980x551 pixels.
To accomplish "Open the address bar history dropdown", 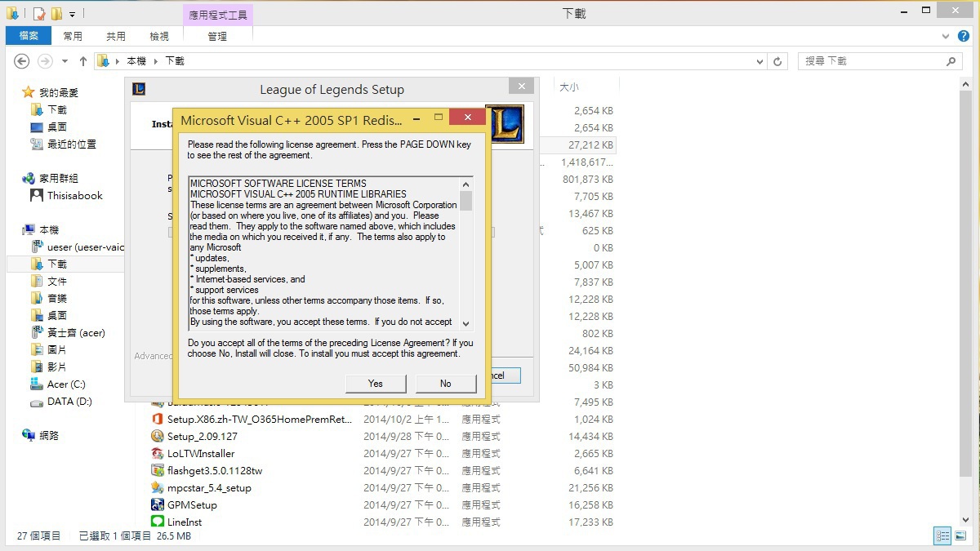I will pyautogui.click(x=761, y=61).
